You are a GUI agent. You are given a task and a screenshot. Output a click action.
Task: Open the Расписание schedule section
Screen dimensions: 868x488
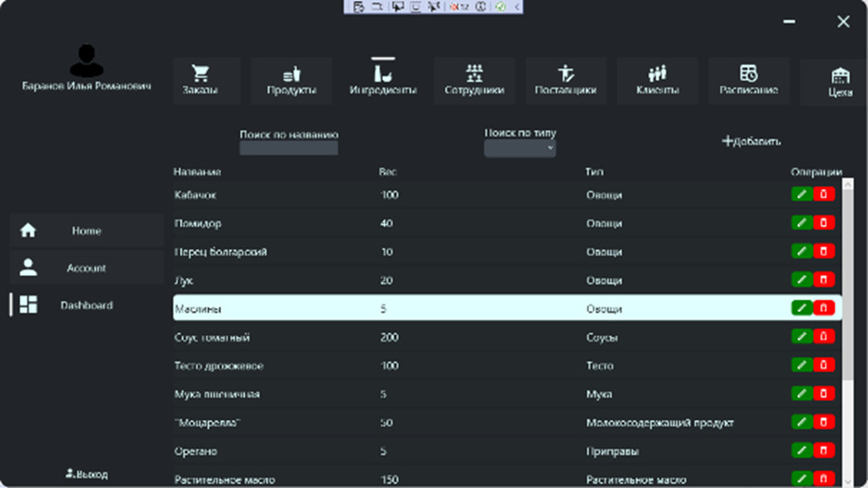point(749,81)
